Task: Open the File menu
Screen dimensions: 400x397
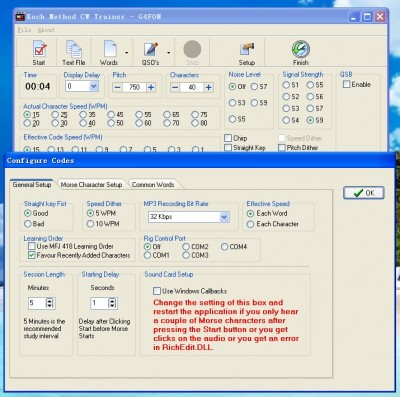Action: click(x=24, y=30)
